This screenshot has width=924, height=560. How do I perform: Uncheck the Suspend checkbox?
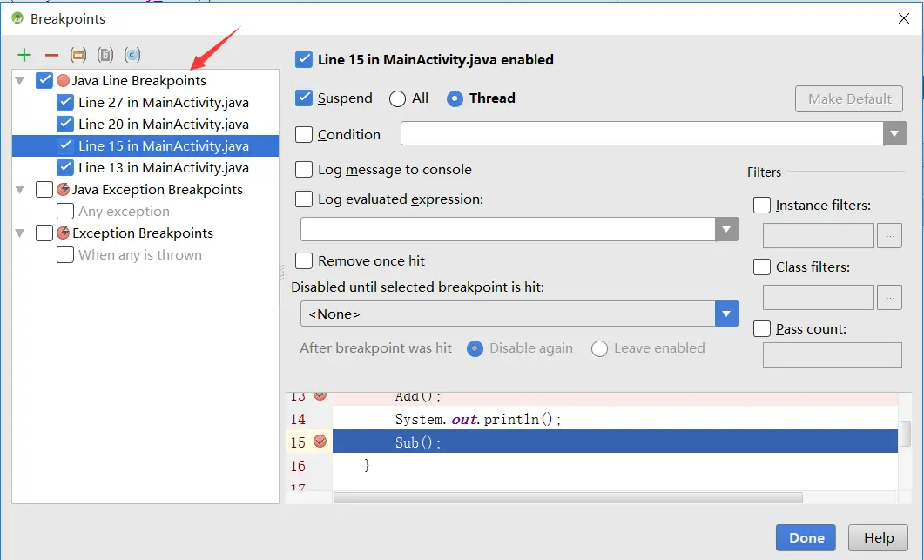[x=304, y=98]
